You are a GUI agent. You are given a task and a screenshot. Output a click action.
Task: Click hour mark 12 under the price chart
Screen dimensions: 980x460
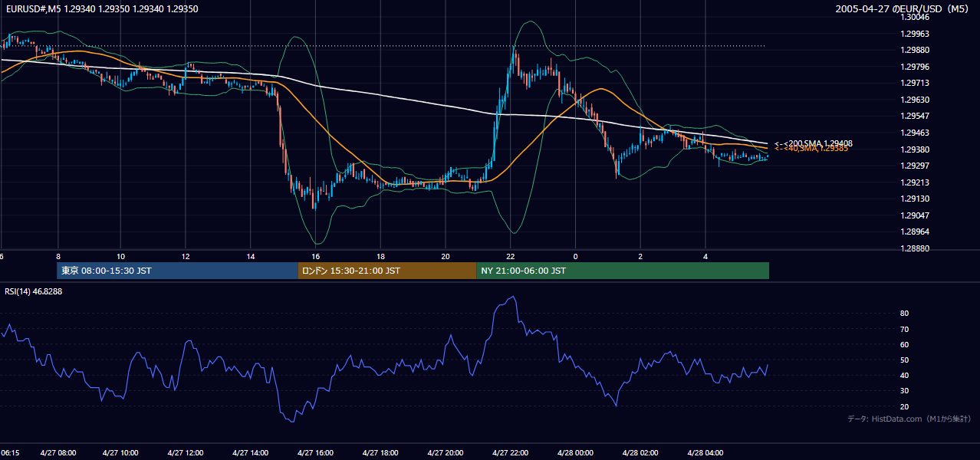click(185, 255)
